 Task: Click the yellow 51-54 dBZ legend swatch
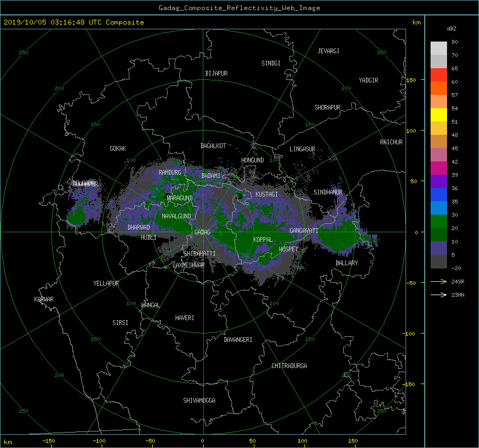coord(439,115)
